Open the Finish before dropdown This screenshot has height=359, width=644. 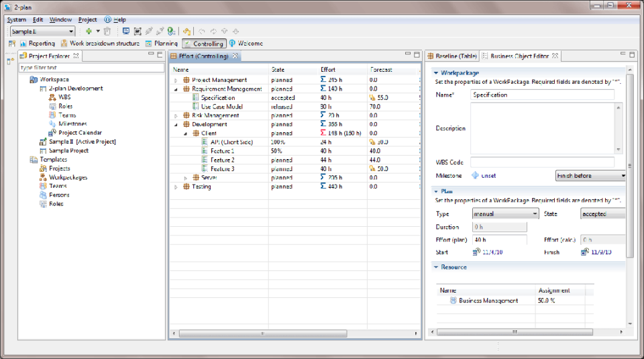590,176
